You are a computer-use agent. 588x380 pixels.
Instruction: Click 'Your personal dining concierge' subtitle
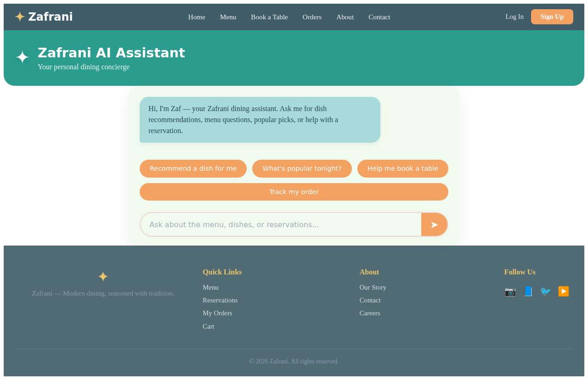pyautogui.click(x=84, y=67)
